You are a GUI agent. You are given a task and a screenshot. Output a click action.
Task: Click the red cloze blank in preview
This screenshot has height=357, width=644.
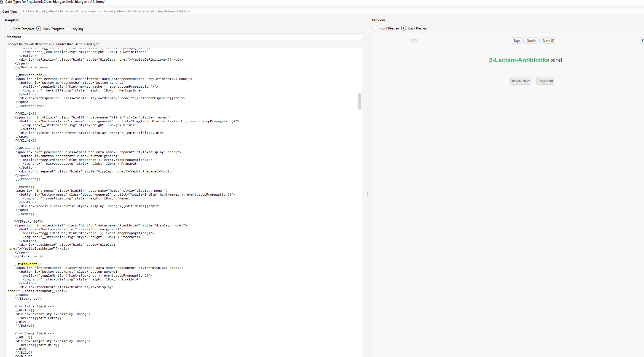(x=569, y=61)
